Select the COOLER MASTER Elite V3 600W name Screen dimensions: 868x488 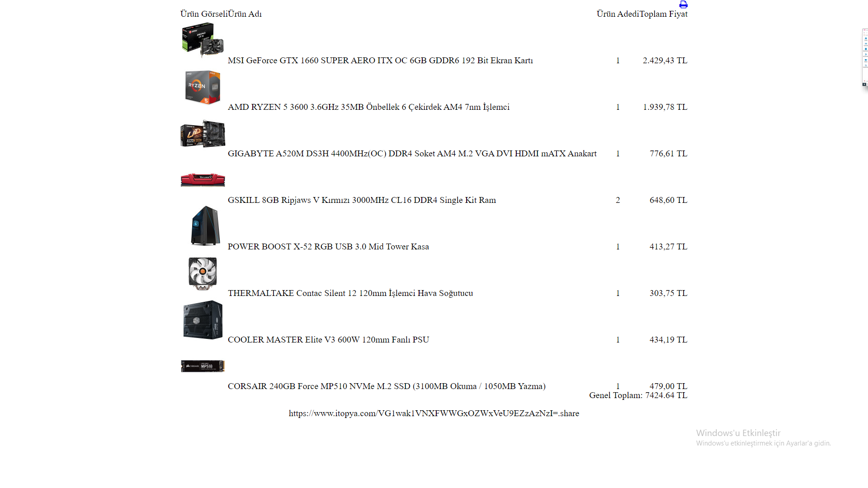tap(328, 339)
